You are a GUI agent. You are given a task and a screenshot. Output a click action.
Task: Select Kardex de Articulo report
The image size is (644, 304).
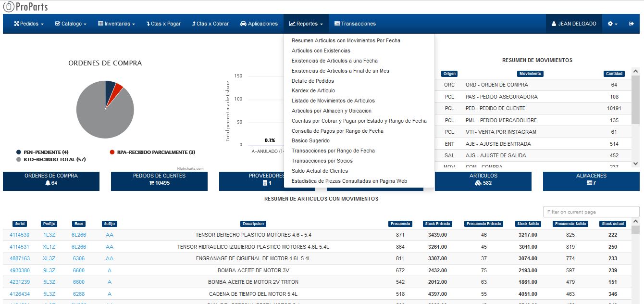313,90
